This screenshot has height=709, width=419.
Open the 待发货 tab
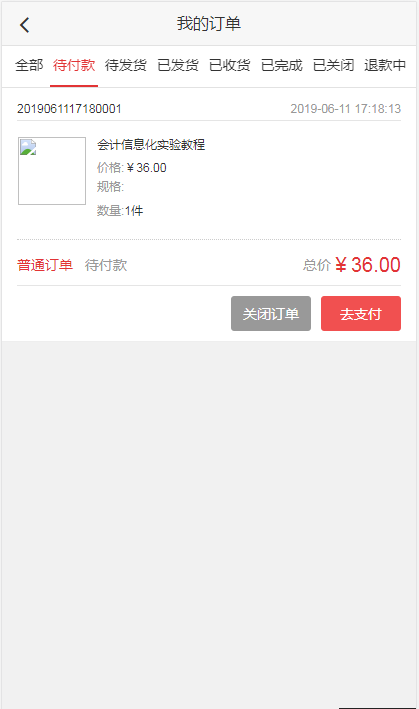(x=126, y=66)
